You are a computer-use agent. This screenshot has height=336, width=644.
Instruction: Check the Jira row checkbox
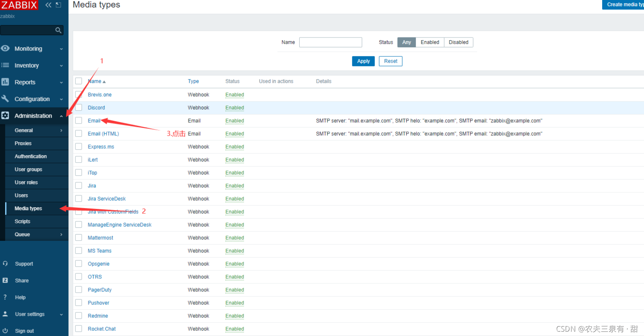point(79,186)
